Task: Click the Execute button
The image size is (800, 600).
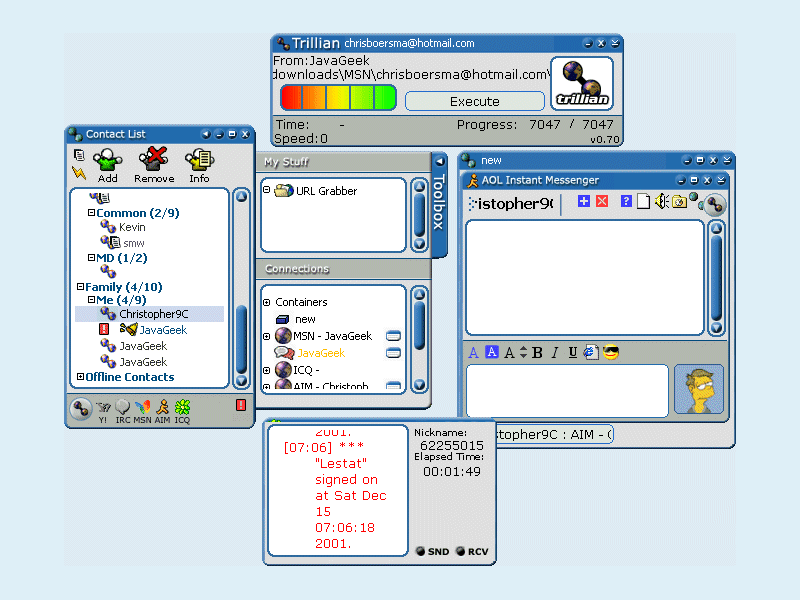Action: point(474,101)
